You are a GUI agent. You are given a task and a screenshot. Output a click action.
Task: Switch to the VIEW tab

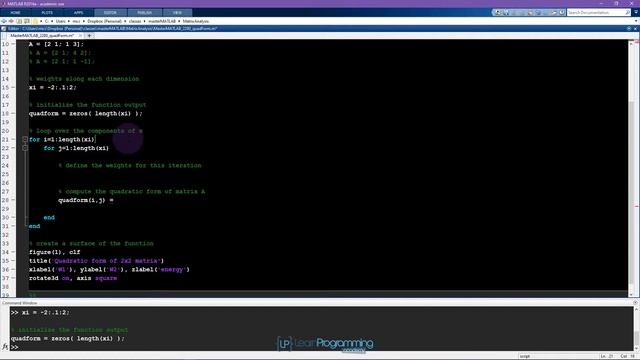(x=177, y=13)
